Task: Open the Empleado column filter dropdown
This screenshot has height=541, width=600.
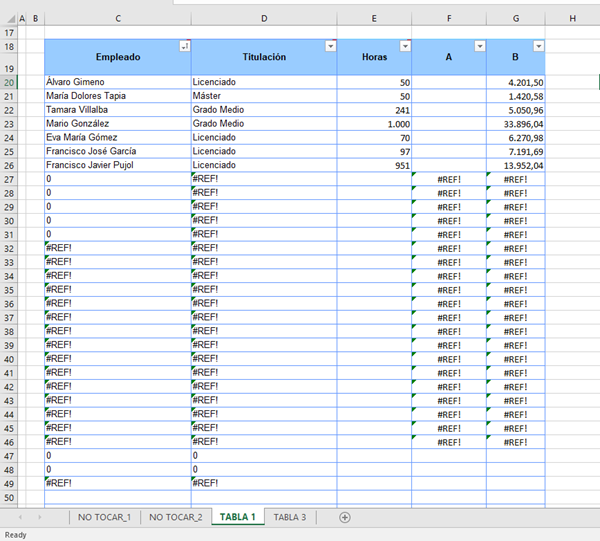Action: pyautogui.click(x=184, y=47)
